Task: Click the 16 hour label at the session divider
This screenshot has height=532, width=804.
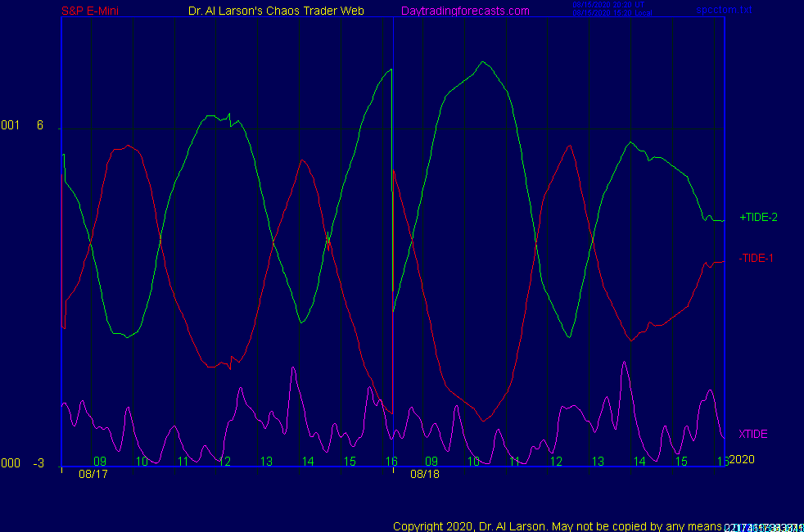Action: [x=391, y=462]
